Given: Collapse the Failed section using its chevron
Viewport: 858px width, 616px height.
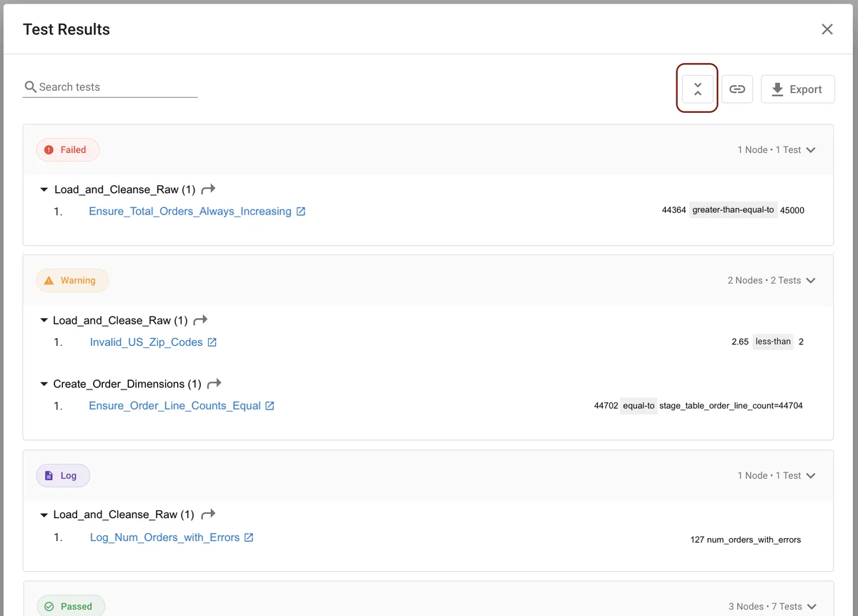Looking at the screenshot, I should coord(811,150).
